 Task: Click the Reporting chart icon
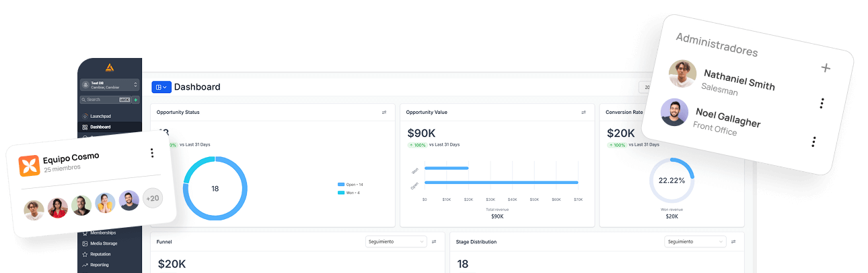point(85,265)
